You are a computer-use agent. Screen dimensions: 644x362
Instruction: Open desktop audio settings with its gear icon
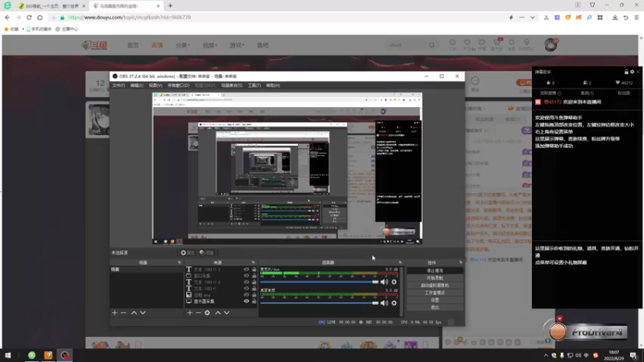pyautogui.click(x=394, y=303)
